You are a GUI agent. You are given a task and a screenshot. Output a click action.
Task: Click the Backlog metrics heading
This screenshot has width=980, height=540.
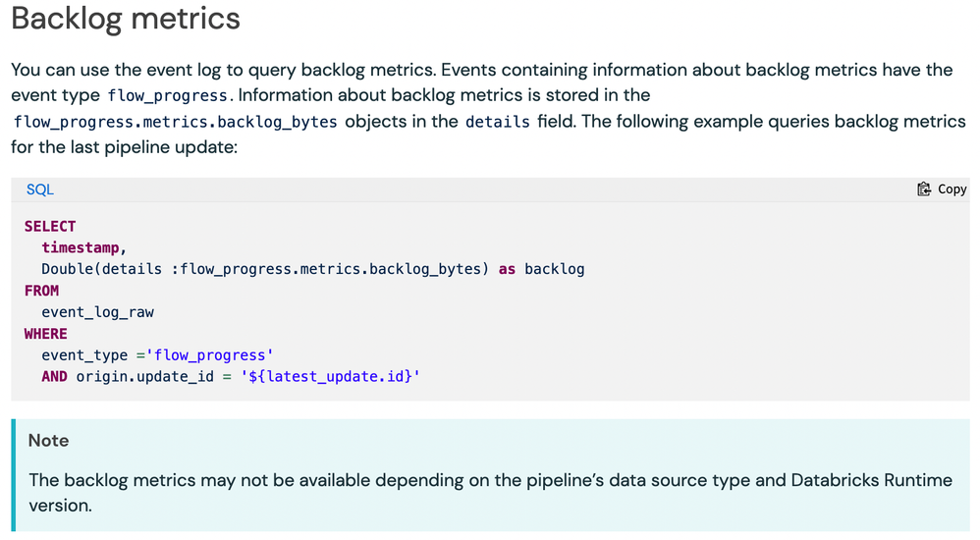click(126, 18)
